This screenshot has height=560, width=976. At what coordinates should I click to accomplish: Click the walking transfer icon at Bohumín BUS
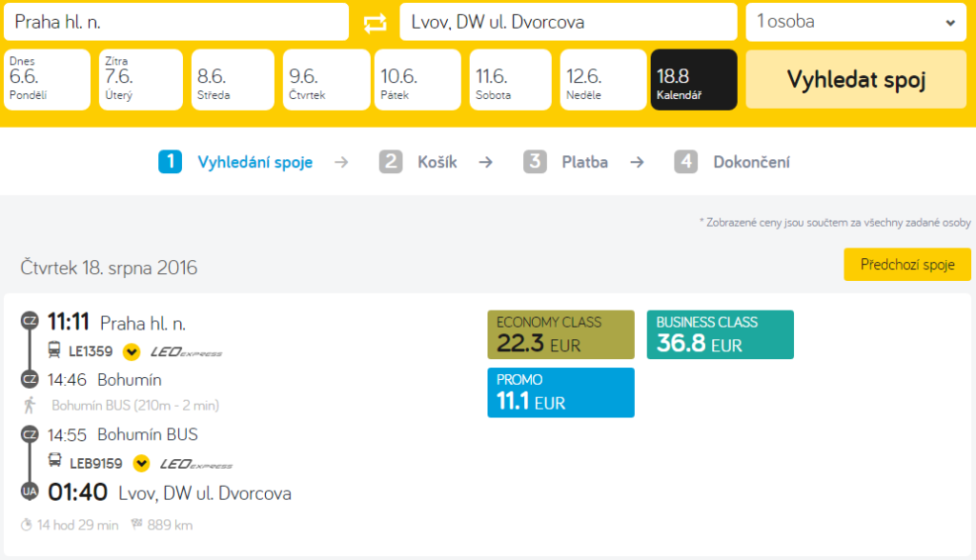point(30,405)
